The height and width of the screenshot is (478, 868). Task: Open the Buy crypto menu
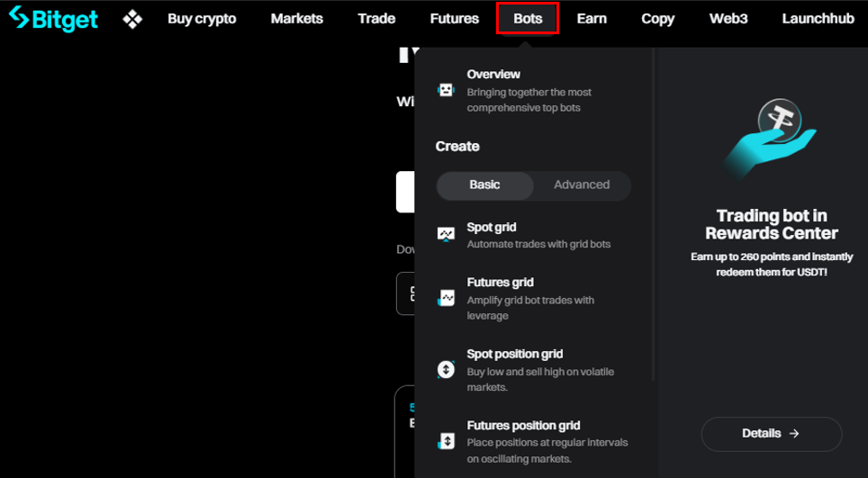202,18
